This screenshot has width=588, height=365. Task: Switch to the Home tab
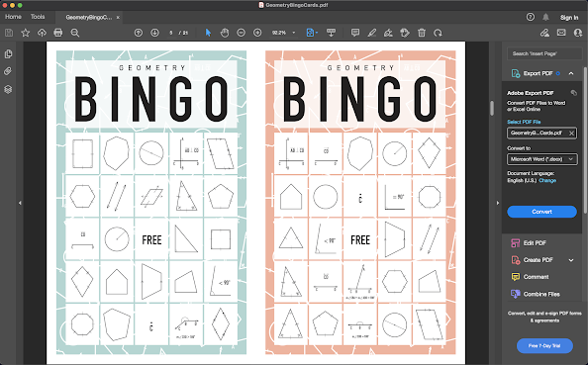coord(13,17)
